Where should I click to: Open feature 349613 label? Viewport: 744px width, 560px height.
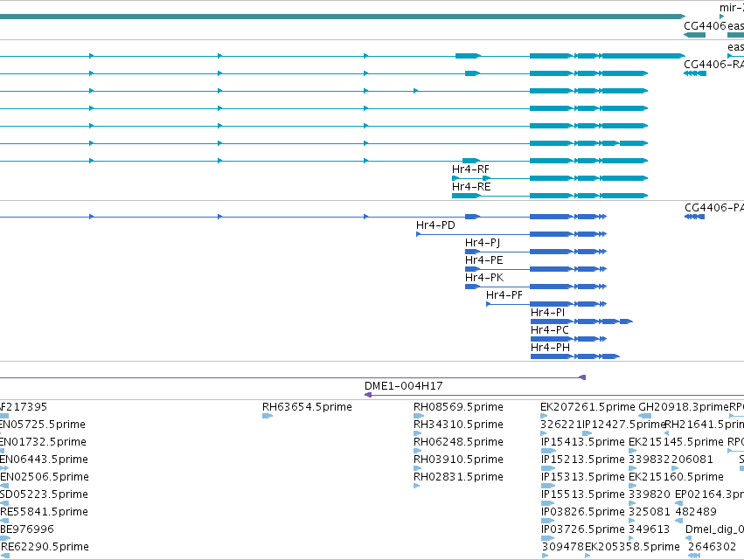pyautogui.click(x=649, y=529)
